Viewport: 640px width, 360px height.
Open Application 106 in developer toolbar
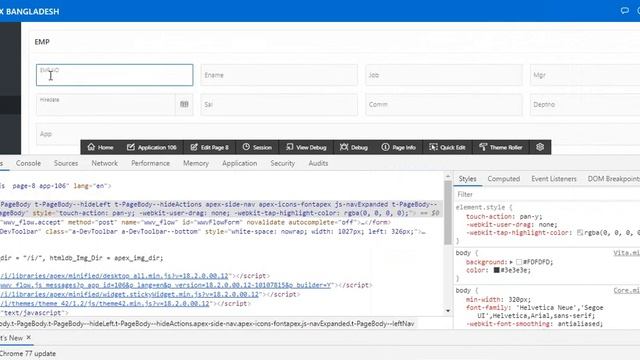151,147
